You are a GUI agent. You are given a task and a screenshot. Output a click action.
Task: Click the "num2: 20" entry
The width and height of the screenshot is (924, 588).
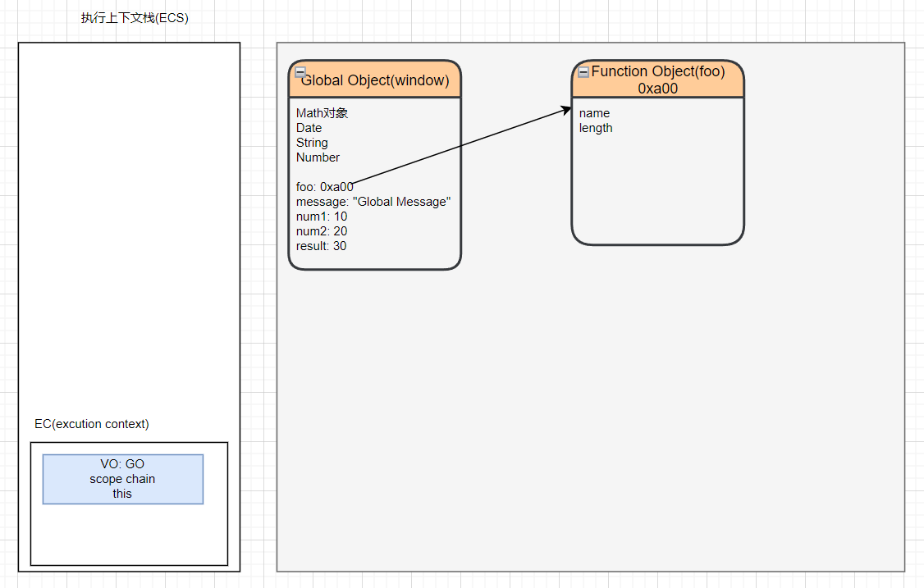click(322, 231)
